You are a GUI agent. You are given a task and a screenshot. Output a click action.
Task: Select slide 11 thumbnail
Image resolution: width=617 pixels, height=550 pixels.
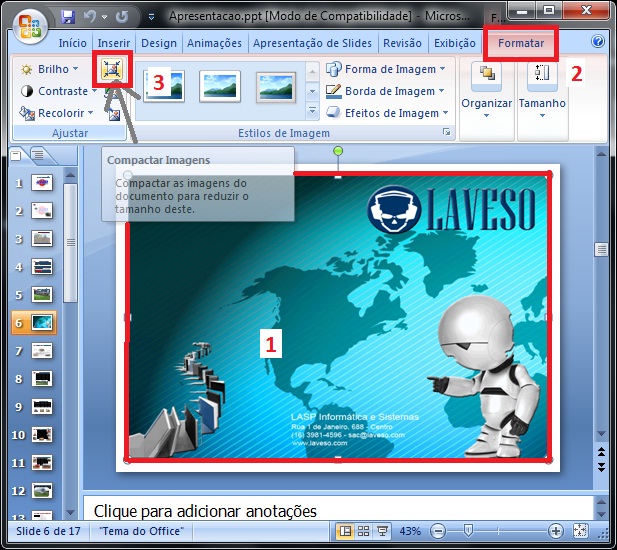42,463
